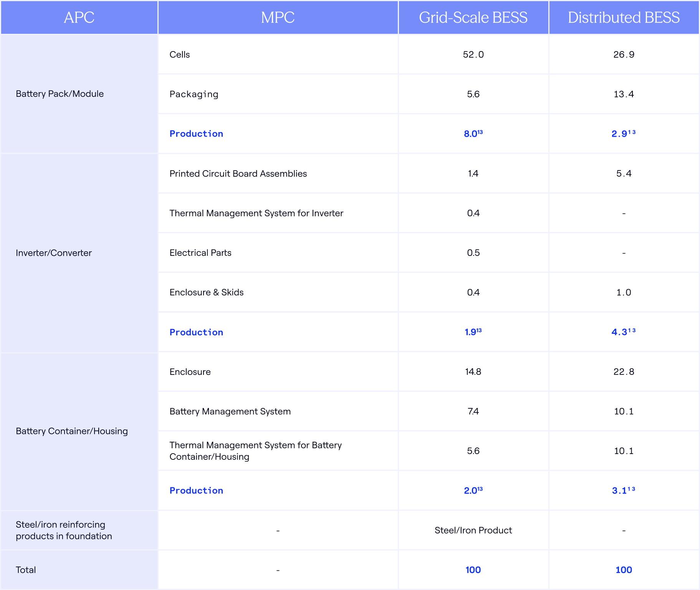
Task: Click the APC column header
Action: coord(79,18)
